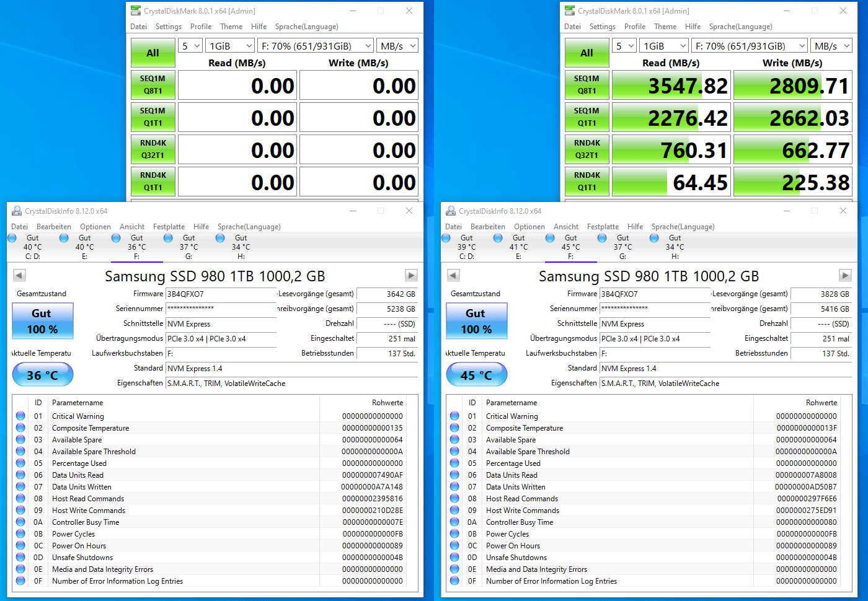Select Data Units Read row in left CrystalDiskInfo

pyautogui.click(x=210, y=475)
